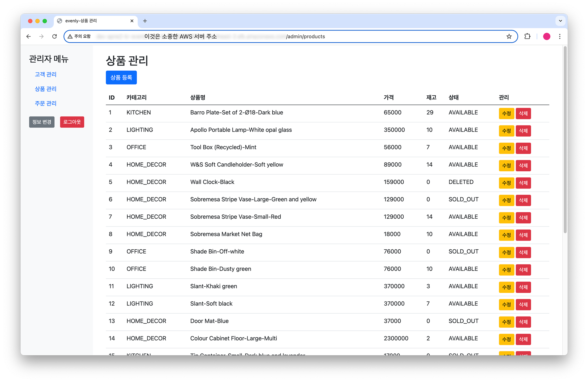Close the evenly-상품 관리 tab
This screenshot has height=382, width=588.
coord(132,21)
